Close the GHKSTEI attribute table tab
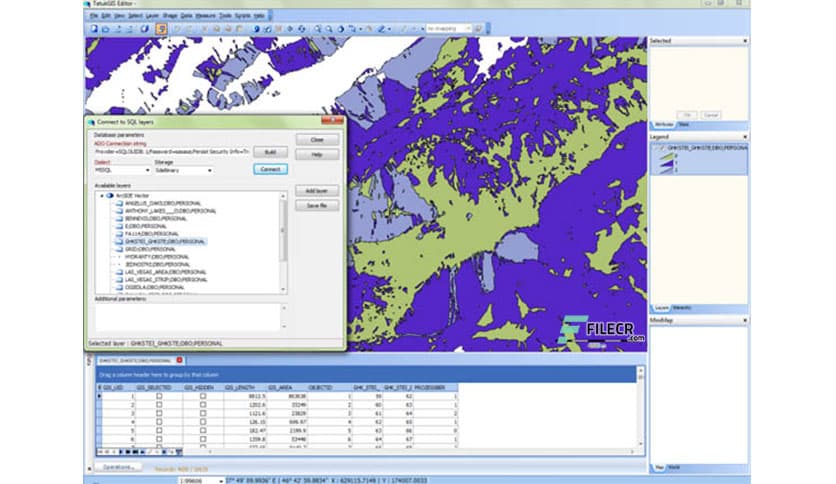Image resolution: width=836 pixels, height=484 pixels. coord(179,360)
